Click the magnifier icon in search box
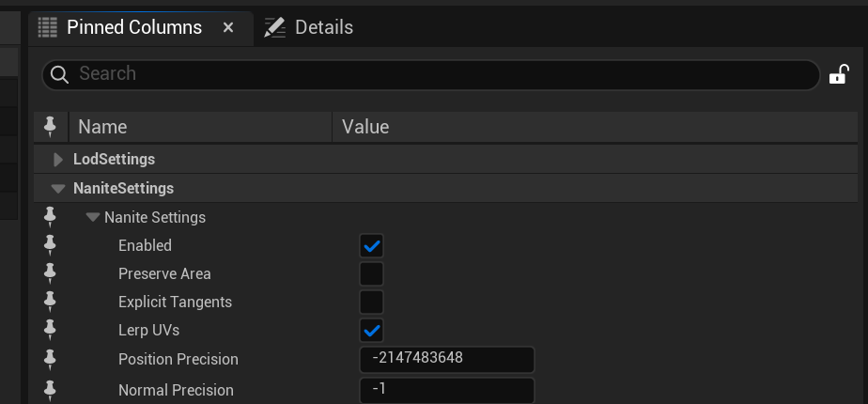 click(59, 74)
